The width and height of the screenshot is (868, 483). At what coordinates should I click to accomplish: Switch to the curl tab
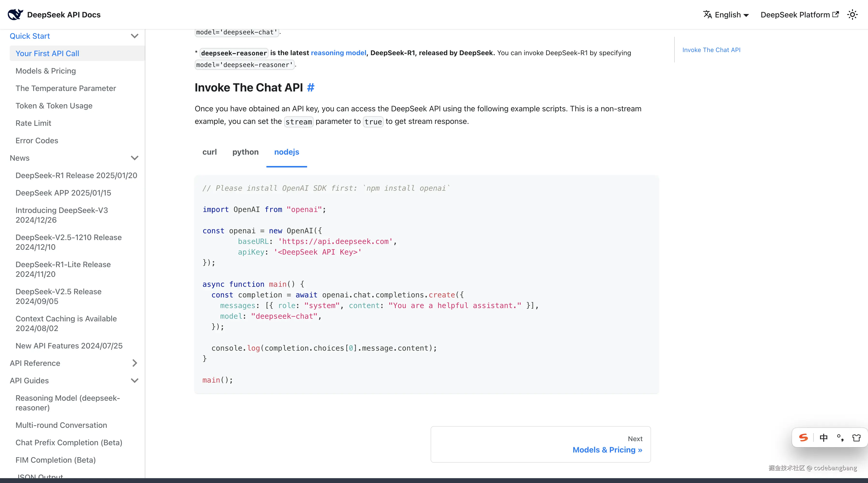pyautogui.click(x=209, y=152)
